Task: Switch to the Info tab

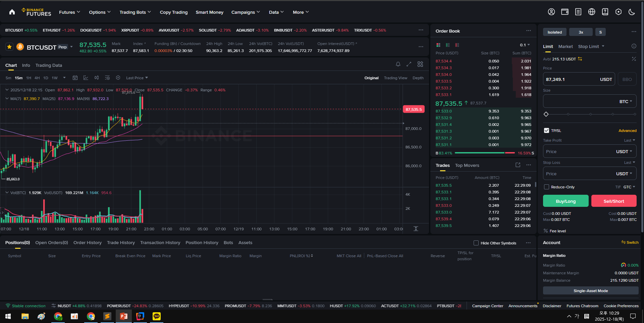Action: pos(26,65)
